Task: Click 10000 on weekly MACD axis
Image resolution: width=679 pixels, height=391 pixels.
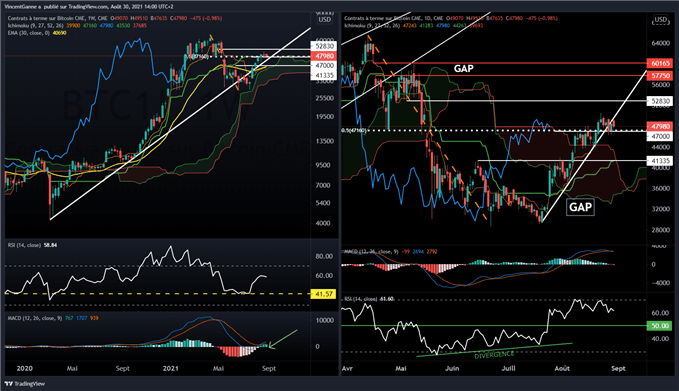Action: pos(325,320)
